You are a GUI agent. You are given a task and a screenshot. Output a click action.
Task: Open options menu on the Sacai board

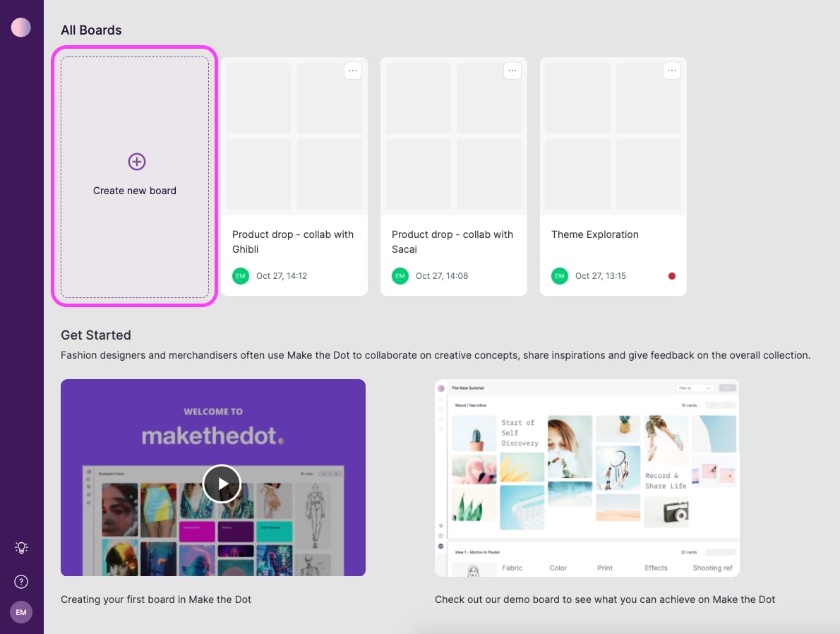tap(512, 70)
